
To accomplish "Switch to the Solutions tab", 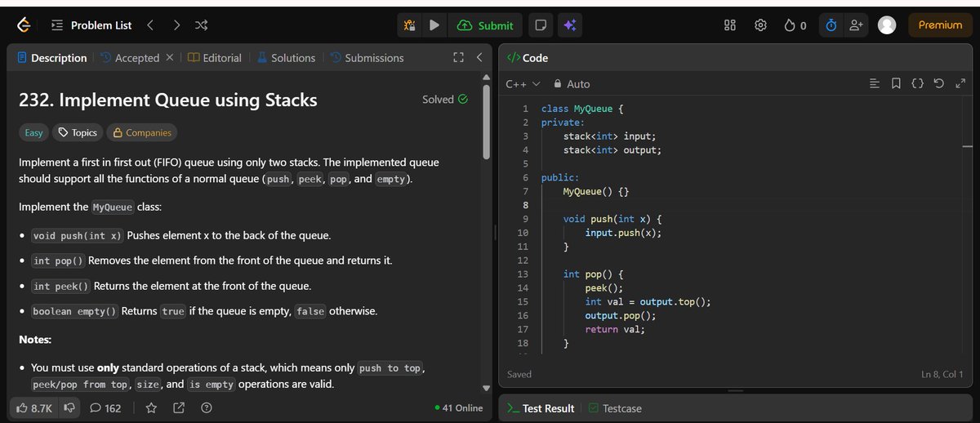I will pos(286,58).
